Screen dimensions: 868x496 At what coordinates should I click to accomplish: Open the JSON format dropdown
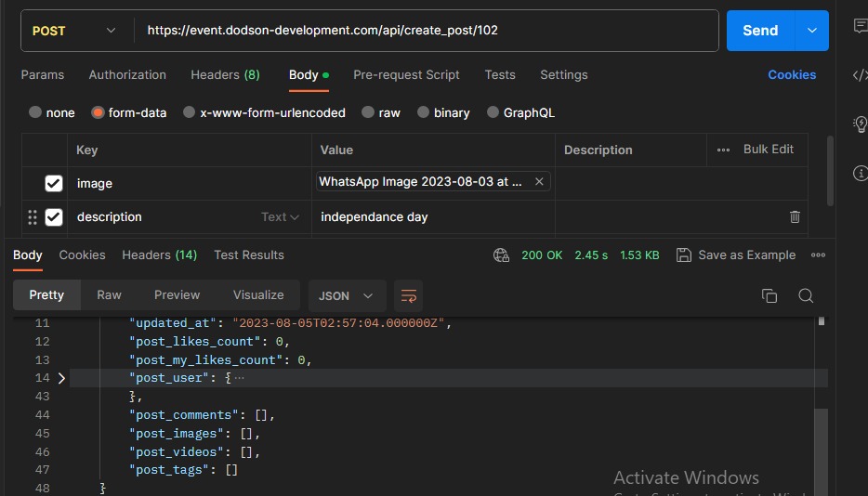point(346,295)
